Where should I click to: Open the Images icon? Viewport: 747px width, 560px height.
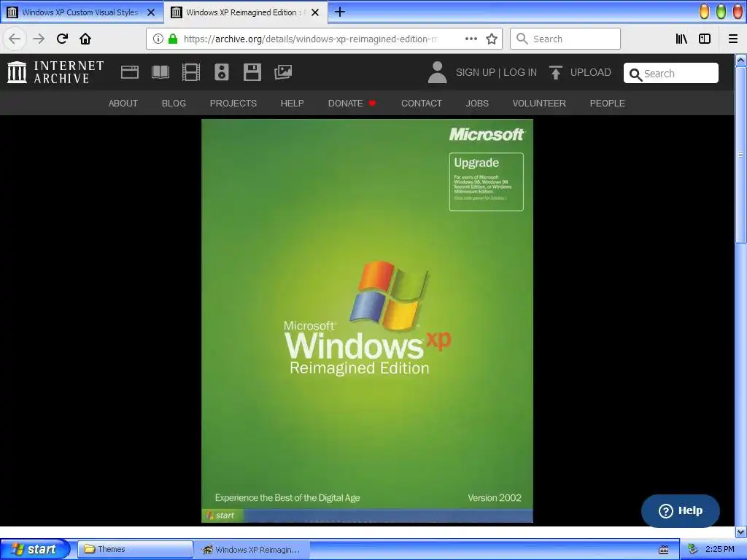[x=283, y=72]
